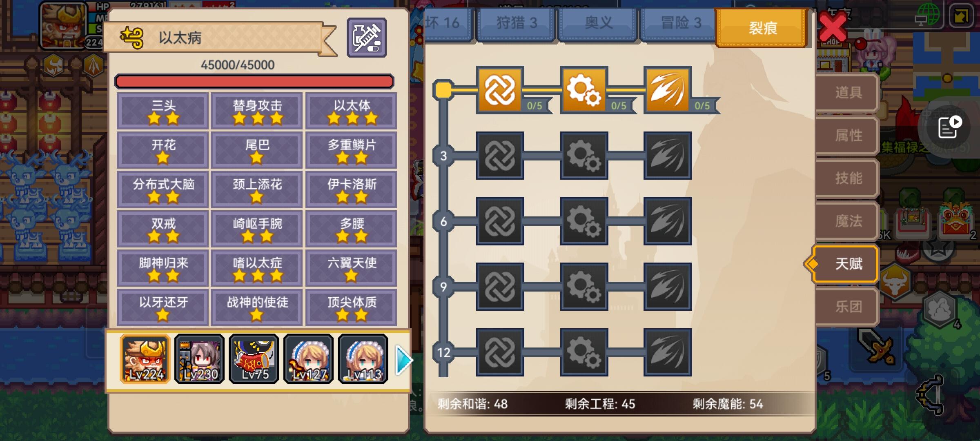Select the Lv224 hero portrait
The height and width of the screenshot is (441, 980).
(x=145, y=359)
